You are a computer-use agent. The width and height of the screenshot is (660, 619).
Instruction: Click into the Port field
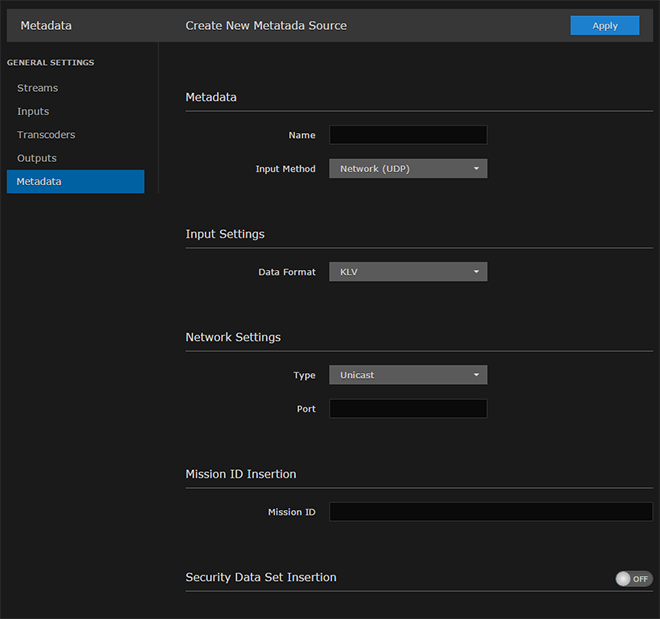[x=408, y=409]
